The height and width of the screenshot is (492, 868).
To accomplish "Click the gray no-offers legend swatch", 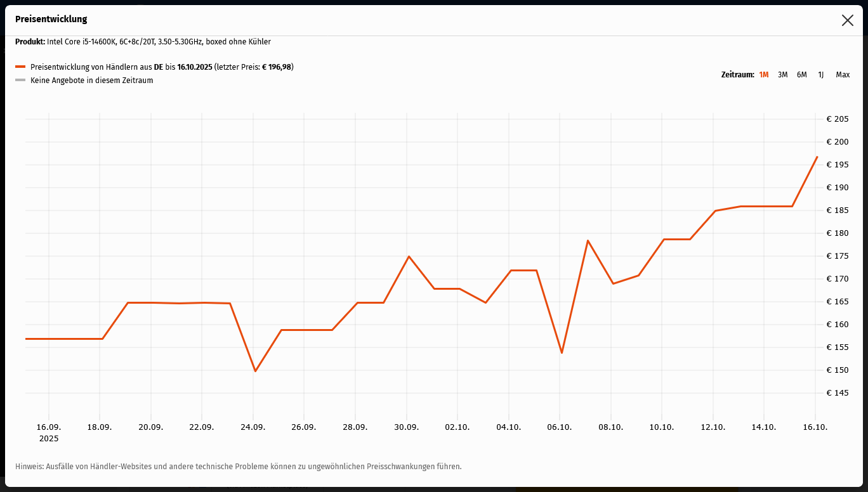I will tap(20, 81).
